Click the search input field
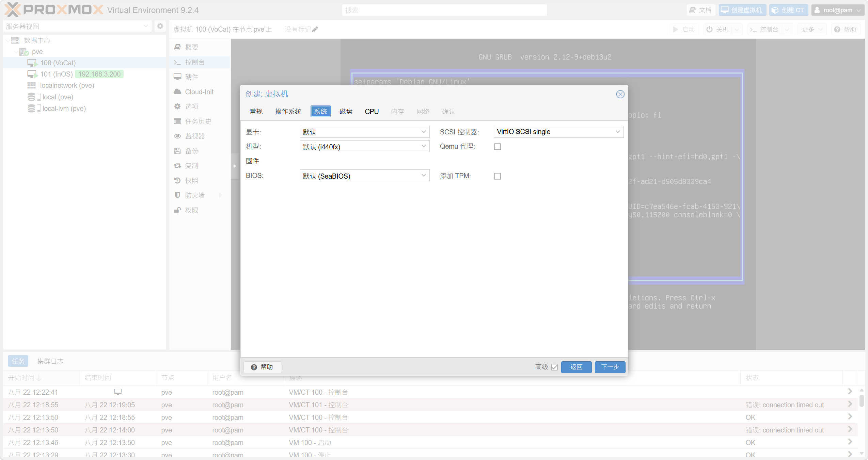The image size is (868, 460). [444, 10]
